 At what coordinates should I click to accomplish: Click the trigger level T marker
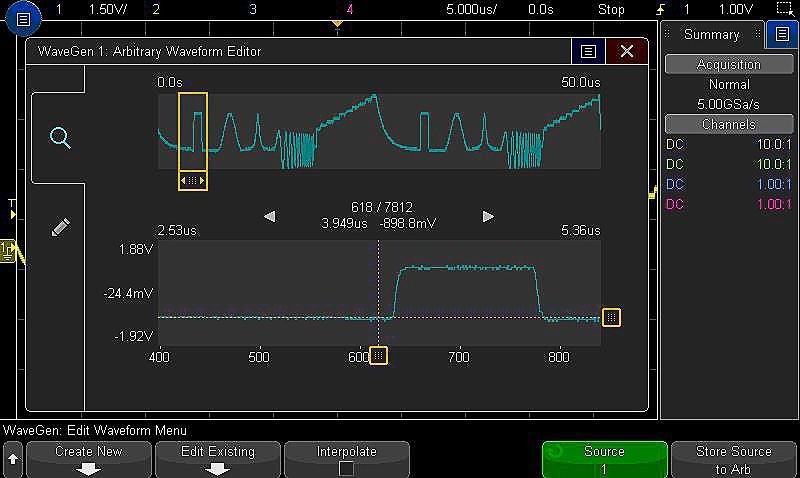pos(12,209)
